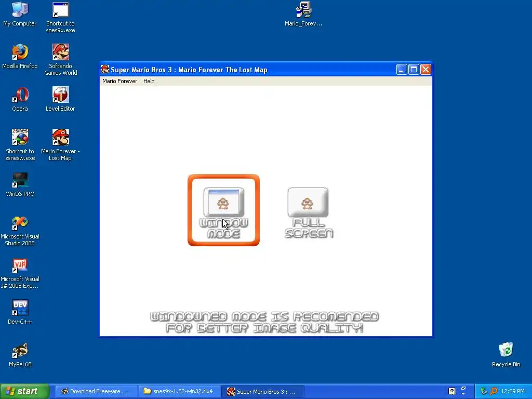Screen dimensions: 532x399
Task: Click the 'Windowed mode is recomended' message text
Action: 264,322
